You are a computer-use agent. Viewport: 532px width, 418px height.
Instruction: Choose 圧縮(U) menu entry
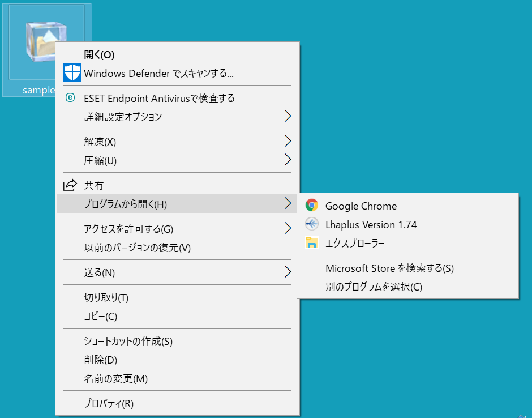tap(177, 160)
